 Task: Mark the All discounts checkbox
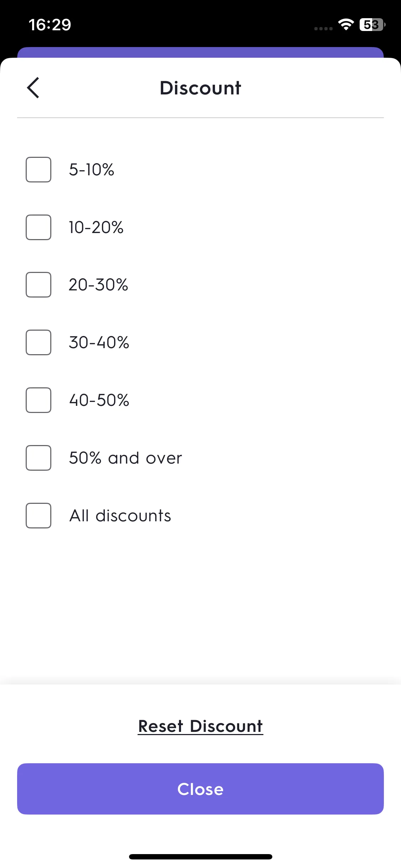coord(38,516)
